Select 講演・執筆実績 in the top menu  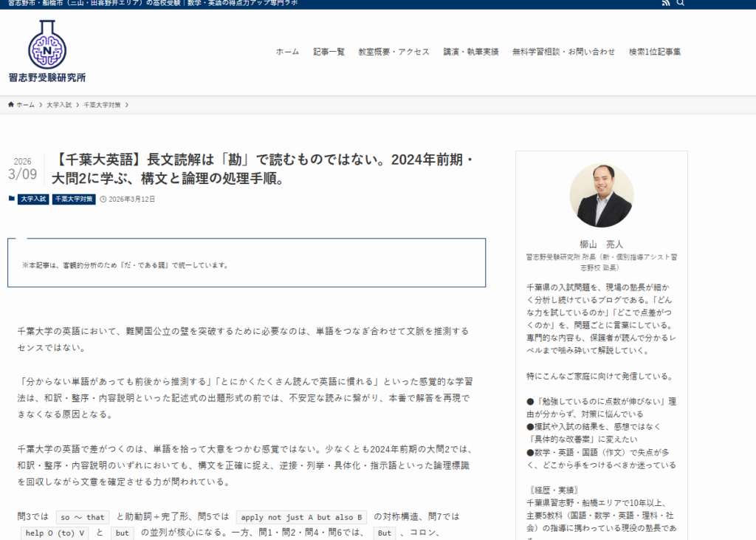click(x=470, y=52)
